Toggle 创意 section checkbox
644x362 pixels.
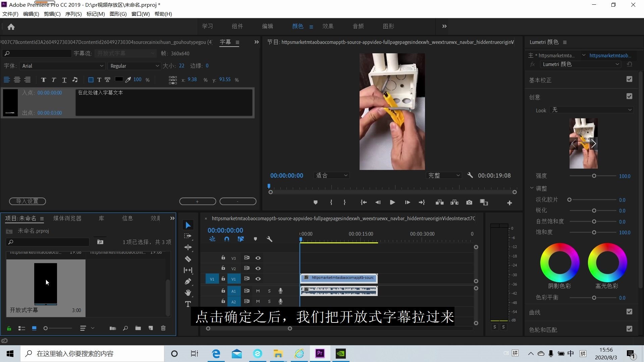pos(629,96)
